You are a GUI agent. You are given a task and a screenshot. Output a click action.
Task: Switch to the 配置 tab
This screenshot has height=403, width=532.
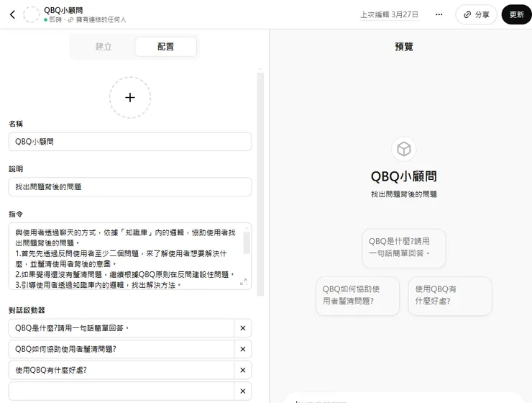pos(165,47)
